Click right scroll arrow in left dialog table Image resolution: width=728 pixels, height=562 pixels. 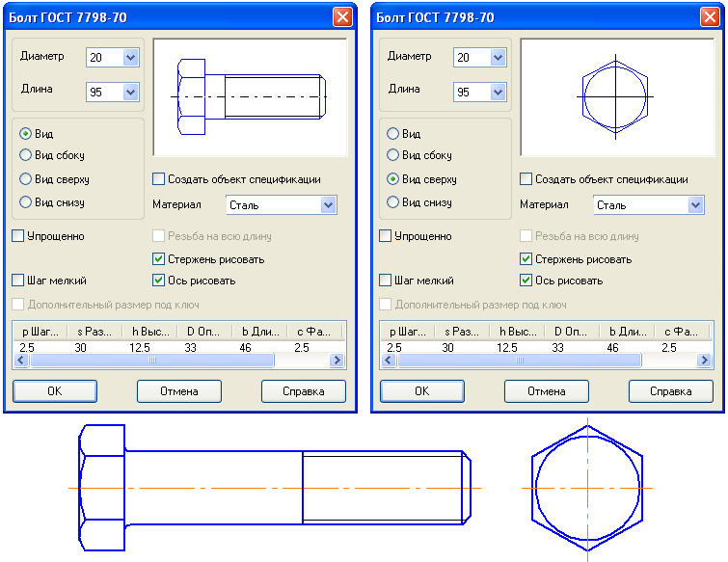pyautogui.click(x=337, y=361)
